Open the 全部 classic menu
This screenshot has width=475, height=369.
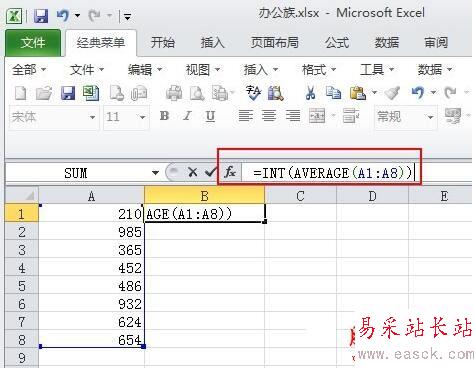[x=29, y=70]
